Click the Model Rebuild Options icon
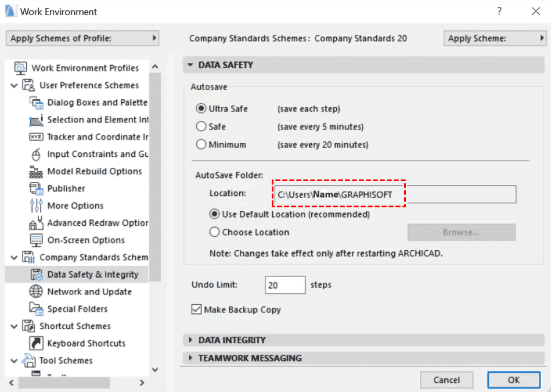 click(37, 172)
